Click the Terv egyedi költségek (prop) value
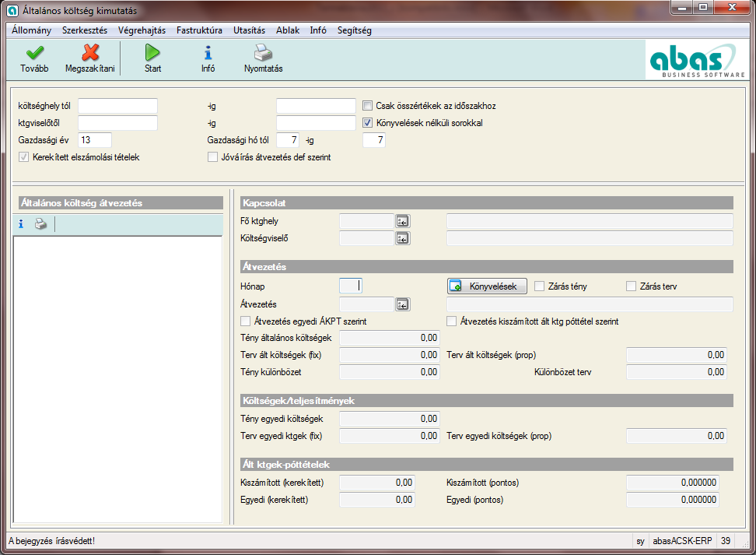This screenshot has height=555, width=756. [x=677, y=436]
